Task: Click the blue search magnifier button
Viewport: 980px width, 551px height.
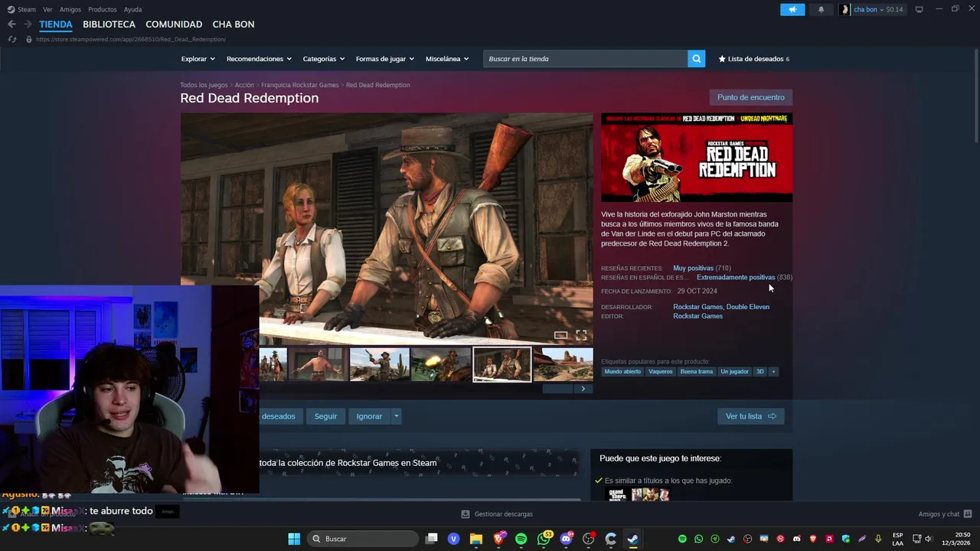Action: coord(696,59)
